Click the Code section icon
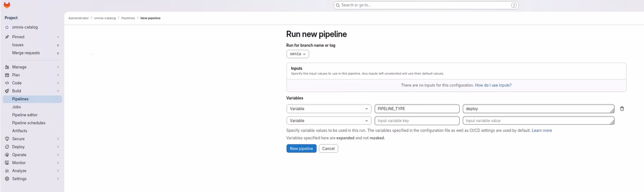Screen dimensions: 644x192 point(7,83)
